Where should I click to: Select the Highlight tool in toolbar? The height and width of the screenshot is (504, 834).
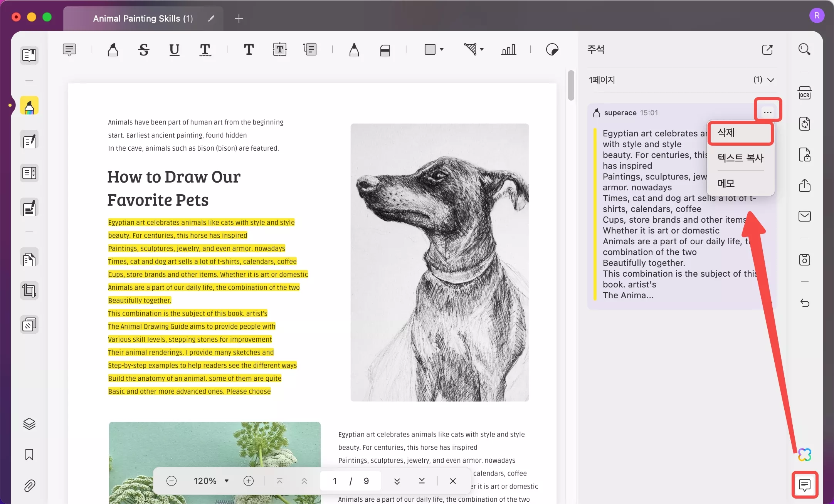113,49
